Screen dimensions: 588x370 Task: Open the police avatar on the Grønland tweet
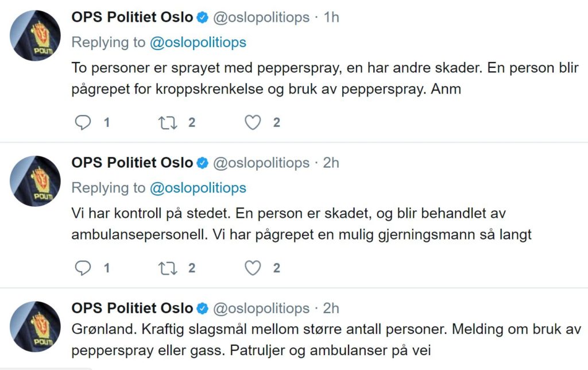[x=36, y=326]
